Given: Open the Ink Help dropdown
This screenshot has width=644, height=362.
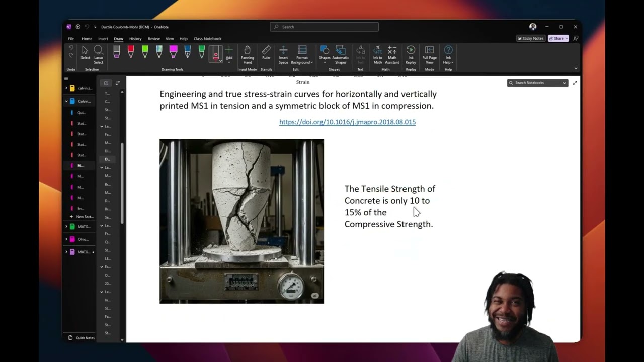Looking at the screenshot, I should click(x=448, y=54).
